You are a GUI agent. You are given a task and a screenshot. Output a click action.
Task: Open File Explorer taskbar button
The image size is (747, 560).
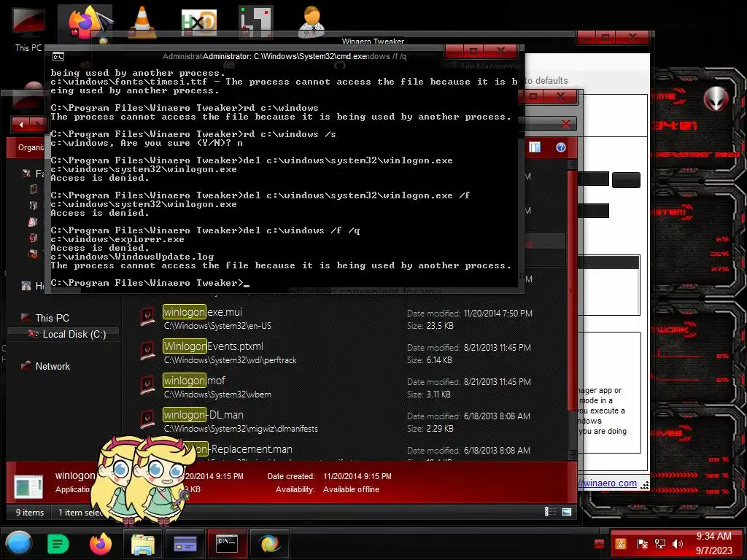point(142,544)
